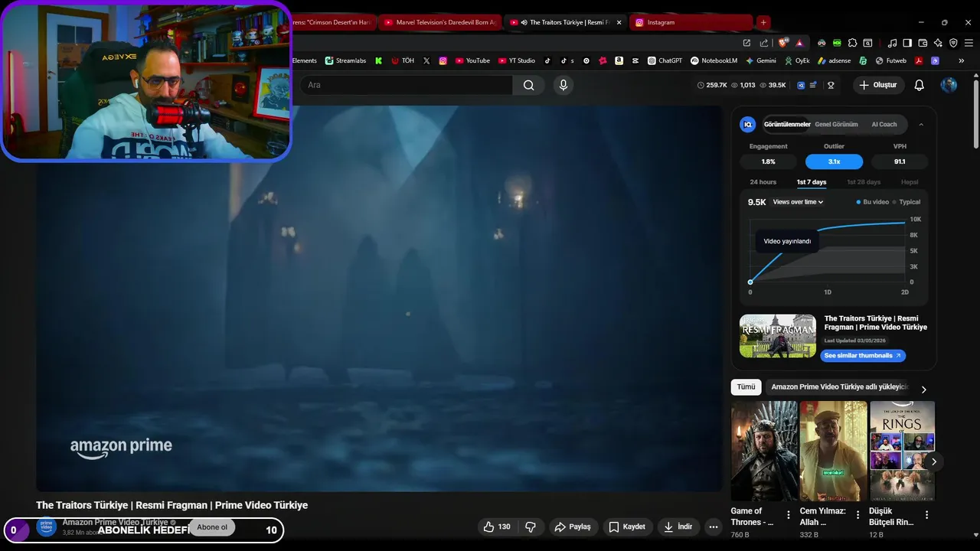This screenshot has width=980, height=551.
Task: Click the search magnifier button
Action: coord(528,85)
